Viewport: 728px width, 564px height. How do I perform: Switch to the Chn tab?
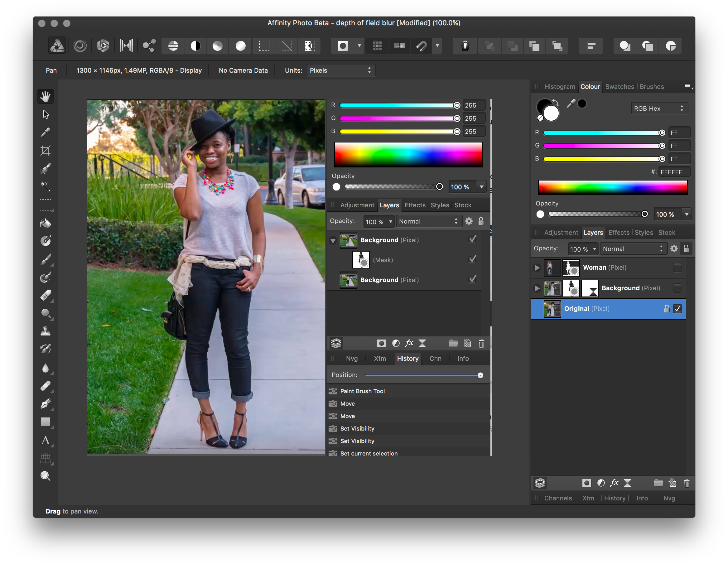pos(435,358)
